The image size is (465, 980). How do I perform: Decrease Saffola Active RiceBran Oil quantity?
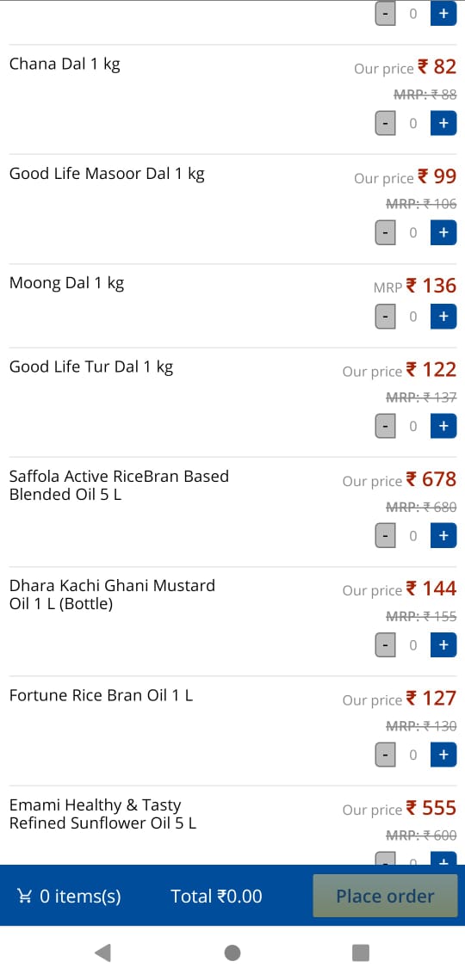click(x=385, y=535)
